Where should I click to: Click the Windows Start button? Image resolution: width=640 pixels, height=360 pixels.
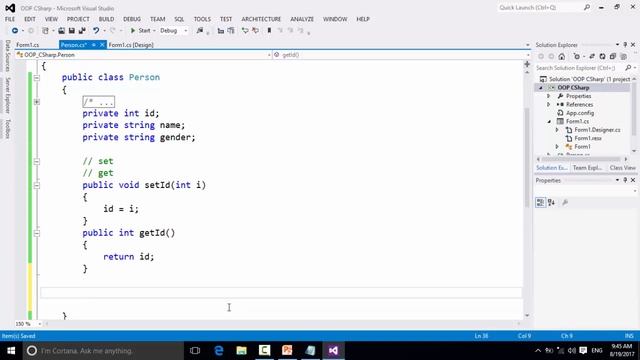pyautogui.click(x=11, y=351)
